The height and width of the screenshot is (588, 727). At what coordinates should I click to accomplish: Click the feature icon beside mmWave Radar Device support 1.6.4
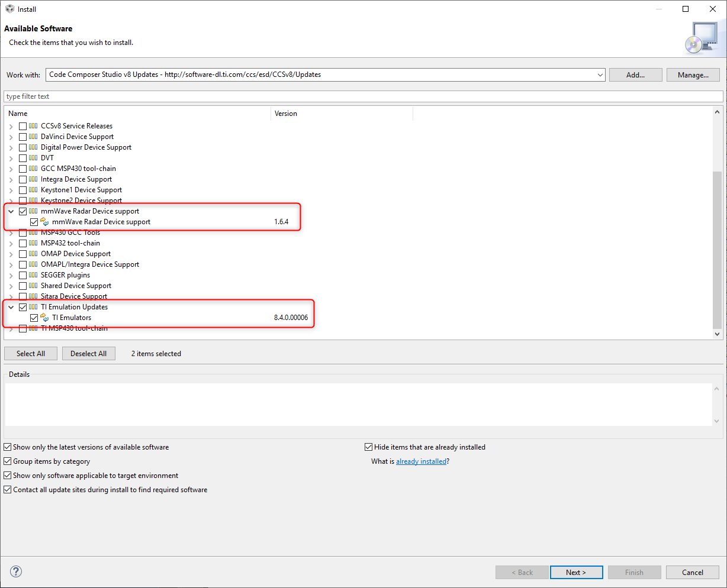[44, 222]
